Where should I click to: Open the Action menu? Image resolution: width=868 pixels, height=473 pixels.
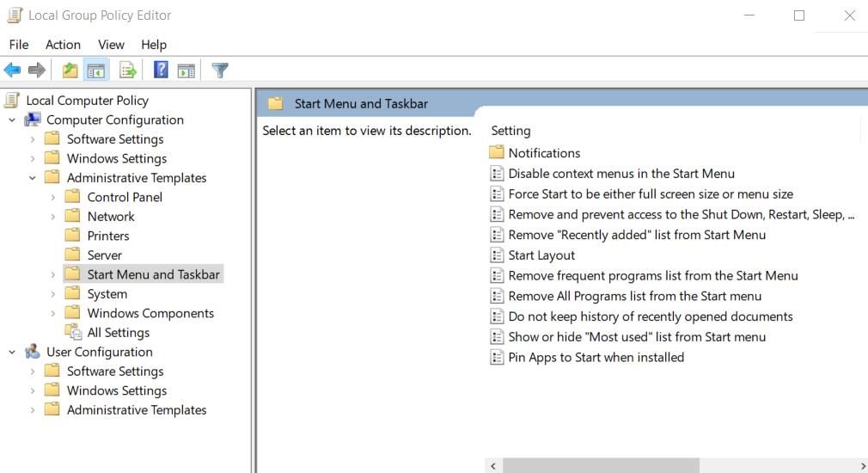click(x=63, y=45)
